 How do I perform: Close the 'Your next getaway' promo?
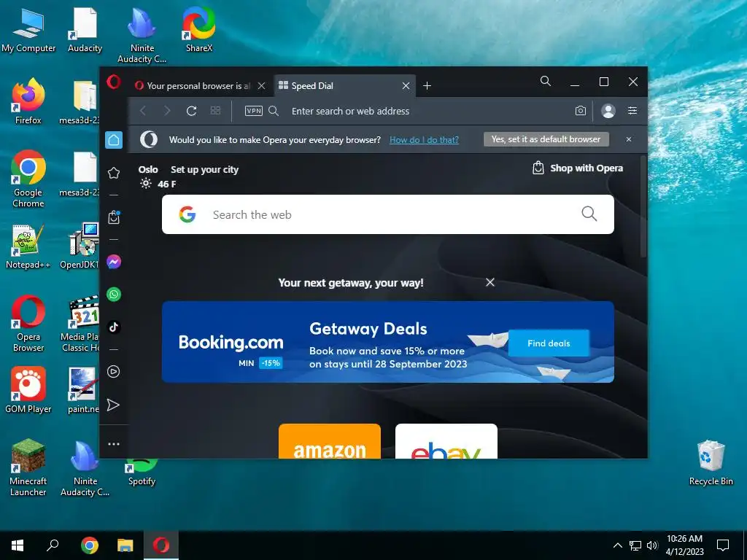489,282
